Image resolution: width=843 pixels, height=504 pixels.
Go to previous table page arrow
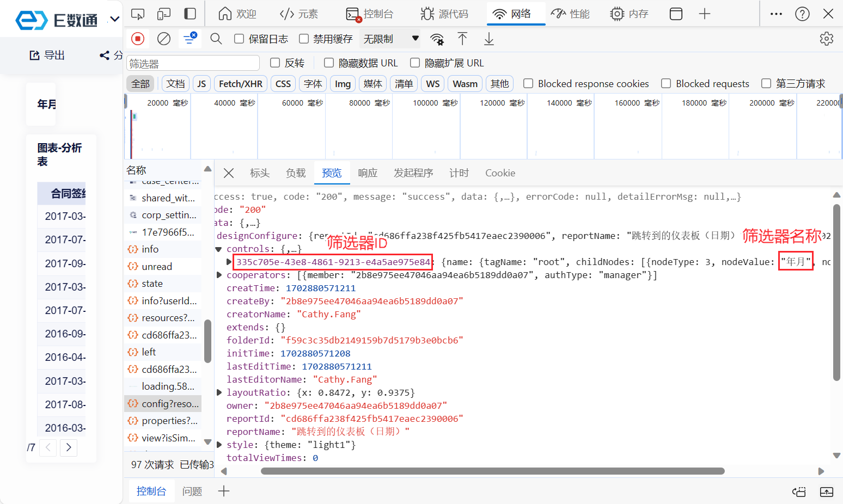click(x=48, y=447)
